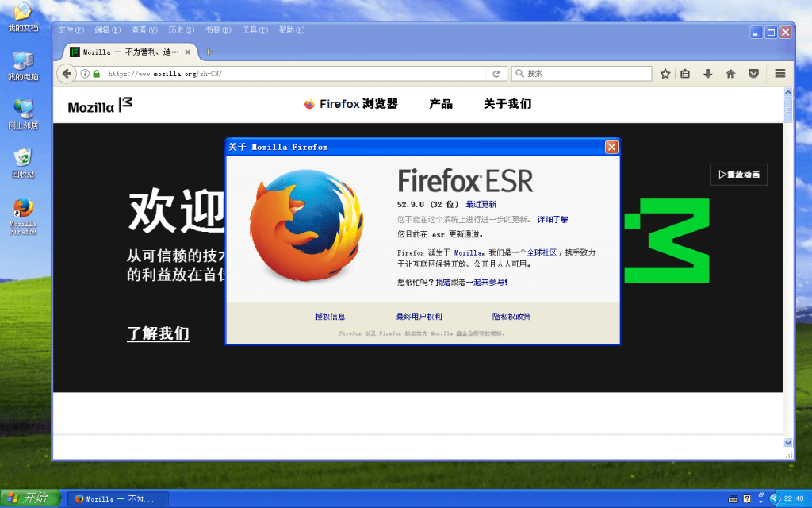
Task: Click the 详细了解 link
Action: point(553,219)
